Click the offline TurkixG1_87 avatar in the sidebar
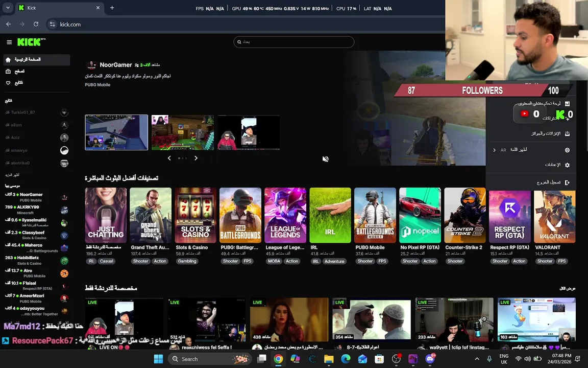Image resolution: width=588 pixels, height=368 pixels. pyautogui.click(x=64, y=112)
